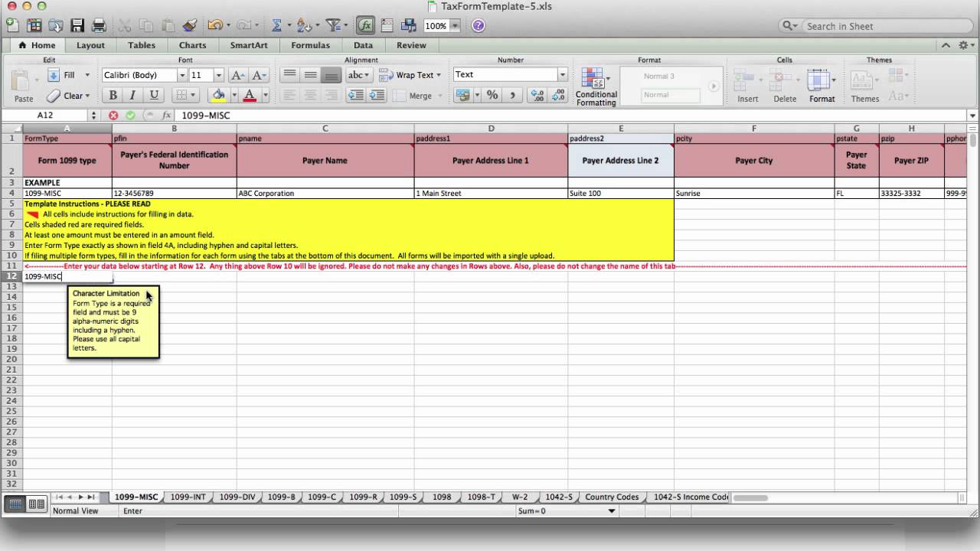Increase decimal places button

537,96
